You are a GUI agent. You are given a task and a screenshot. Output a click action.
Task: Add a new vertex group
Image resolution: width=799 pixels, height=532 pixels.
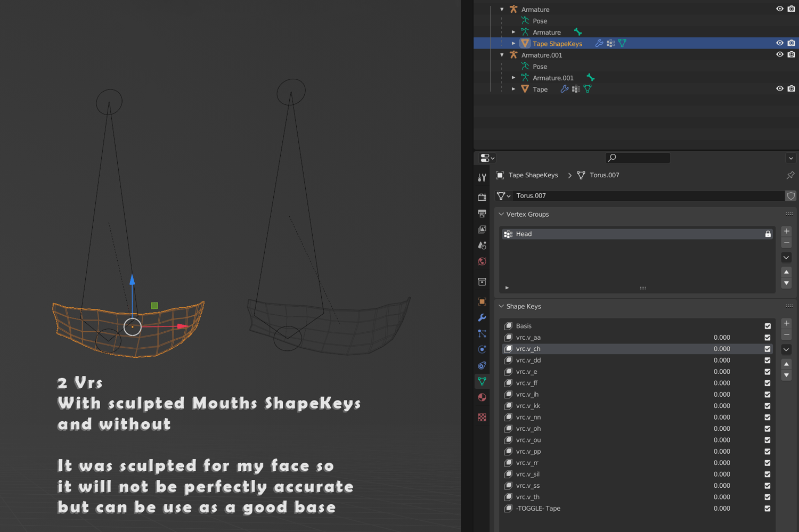click(787, 231)
